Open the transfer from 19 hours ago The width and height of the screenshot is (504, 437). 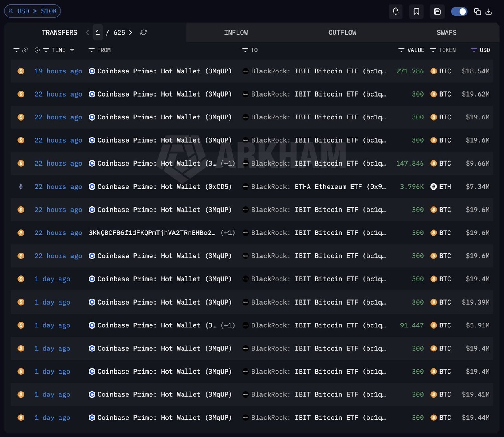(x=58, y=71)
